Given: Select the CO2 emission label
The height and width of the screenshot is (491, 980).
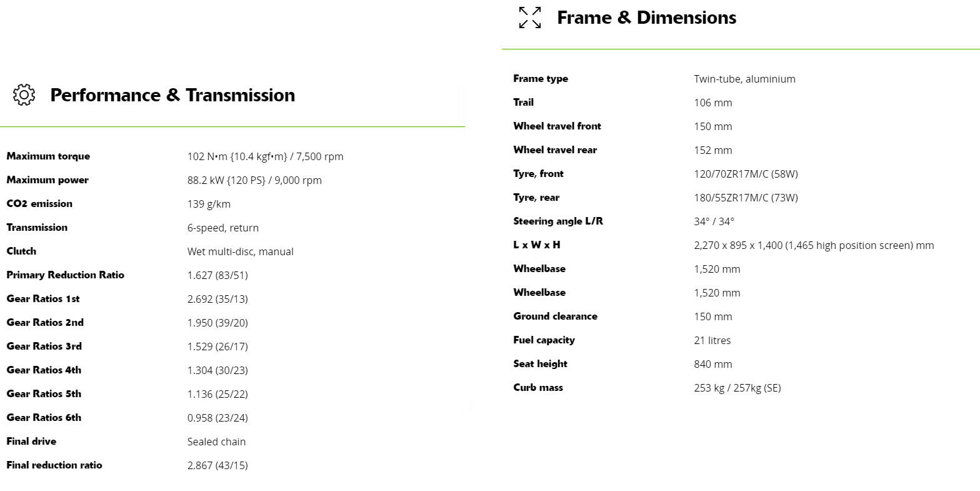Looking at the screenshot, I should [x=39, y=204].
